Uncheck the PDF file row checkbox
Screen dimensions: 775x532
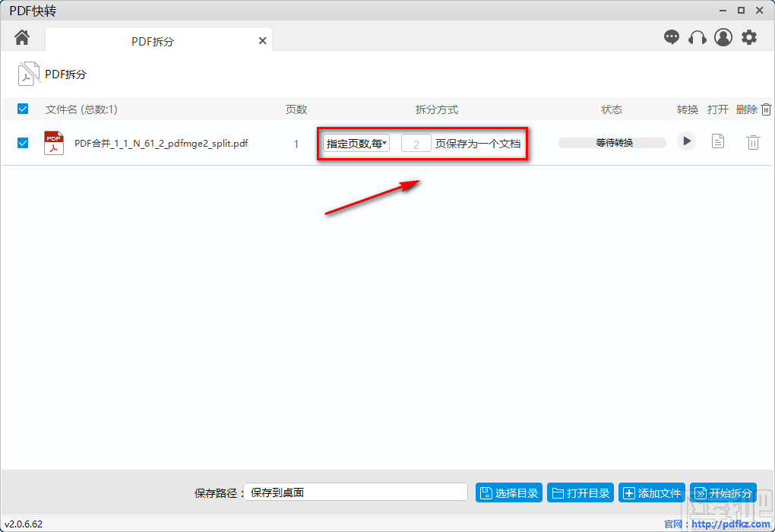[x=22, y=142]
